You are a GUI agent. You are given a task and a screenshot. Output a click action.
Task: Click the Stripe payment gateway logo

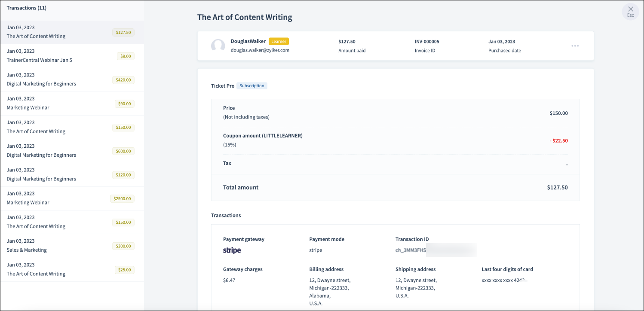[x=232, y=250]
